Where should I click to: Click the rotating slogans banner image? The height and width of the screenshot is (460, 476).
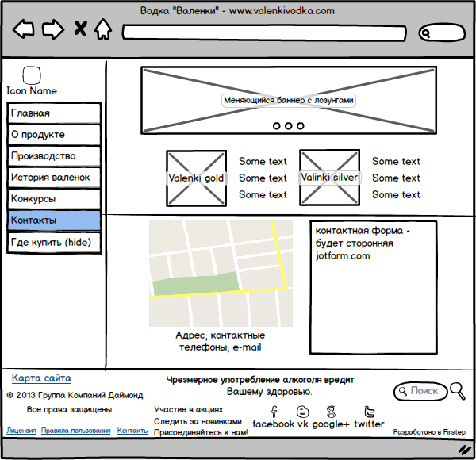[x=289, y=100]
